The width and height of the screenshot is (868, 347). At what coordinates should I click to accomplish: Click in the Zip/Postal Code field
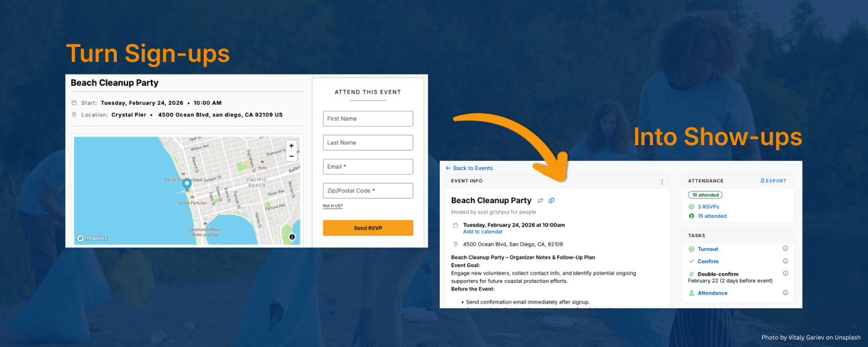(368, 191)
